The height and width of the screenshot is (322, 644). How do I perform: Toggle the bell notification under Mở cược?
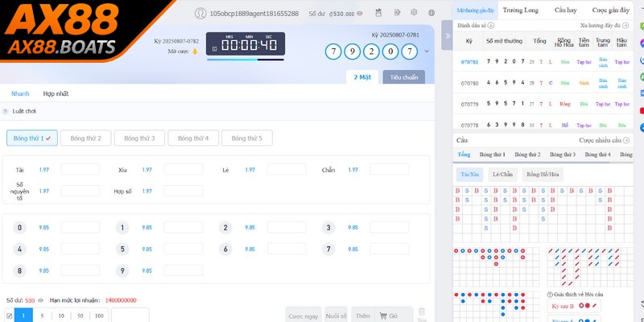click(x=195, y=52)
